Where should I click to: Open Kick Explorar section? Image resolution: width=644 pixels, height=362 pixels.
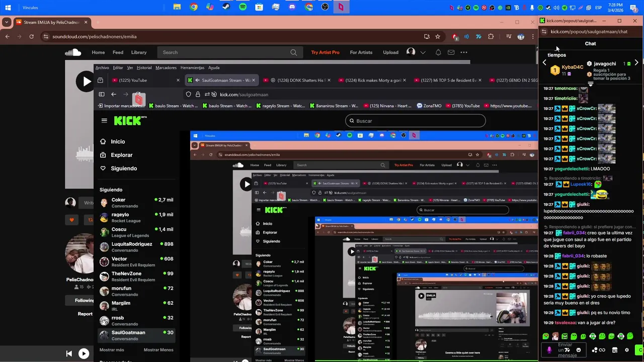(x=122, y=155)
